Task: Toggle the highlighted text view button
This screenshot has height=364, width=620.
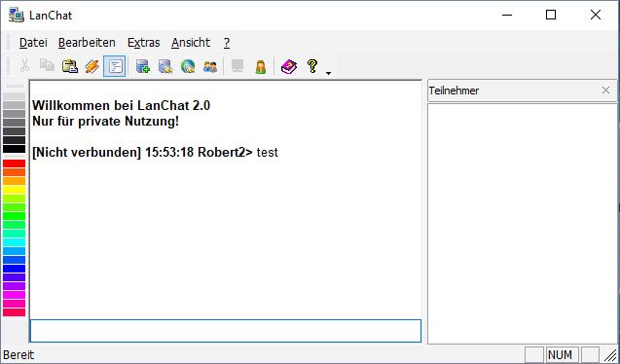Action: (x=114, y=66)
